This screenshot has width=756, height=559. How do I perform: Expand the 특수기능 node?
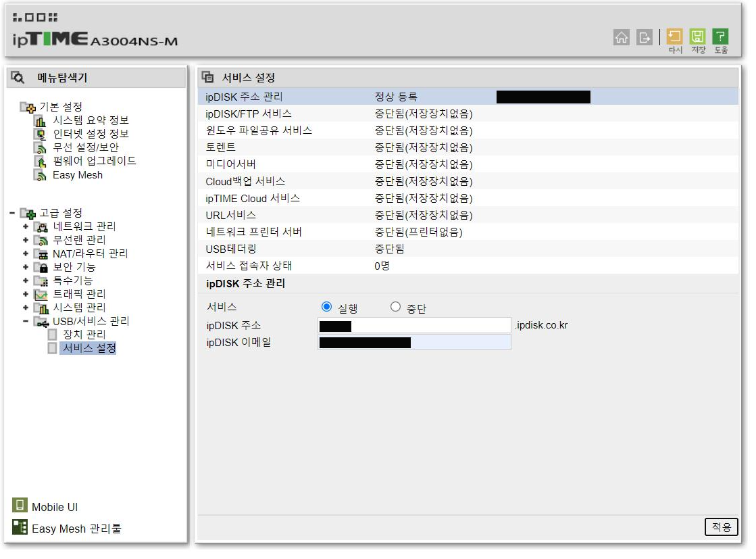click(26, 281)
